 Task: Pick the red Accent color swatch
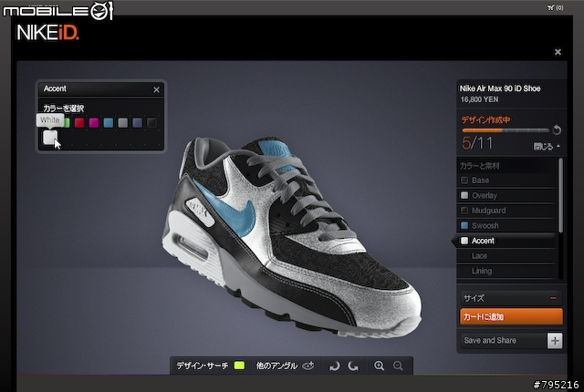[x=79, y=123]
